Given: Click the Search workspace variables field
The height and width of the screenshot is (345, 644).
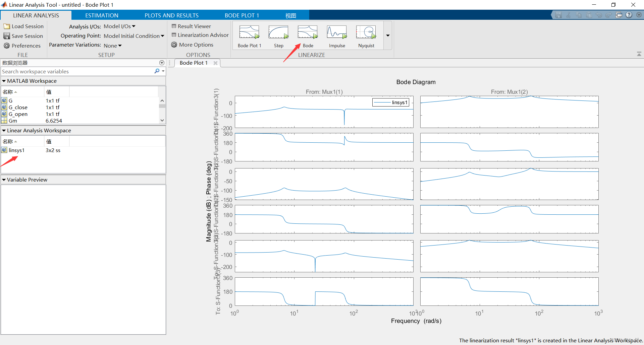Looking at the screenshot, I should click(x=77, y=71).
